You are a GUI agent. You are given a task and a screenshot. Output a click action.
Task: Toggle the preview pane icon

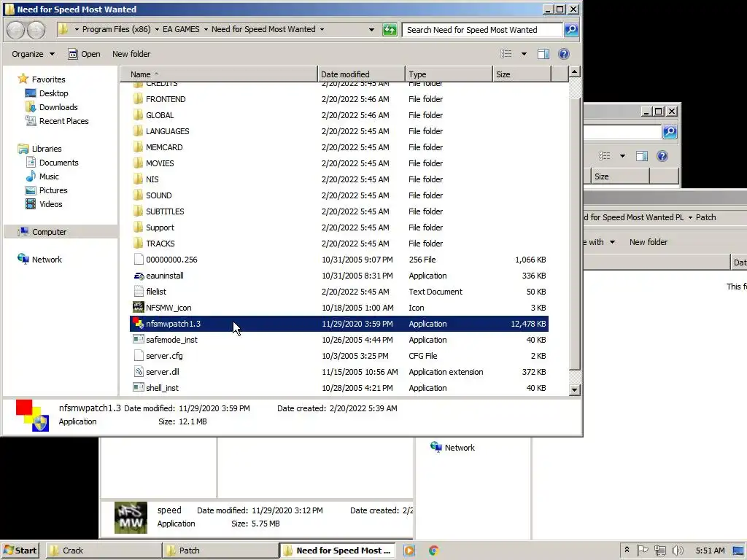click(543, 54)
